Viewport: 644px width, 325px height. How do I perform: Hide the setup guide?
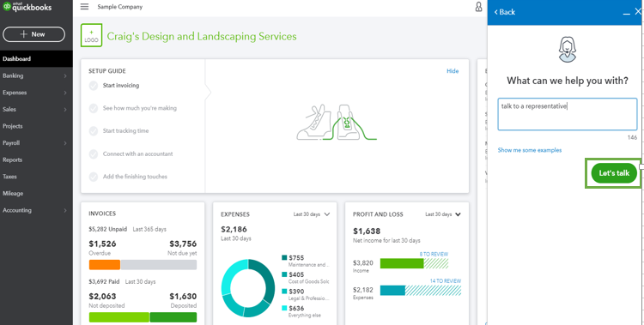[x=453, y=71]
